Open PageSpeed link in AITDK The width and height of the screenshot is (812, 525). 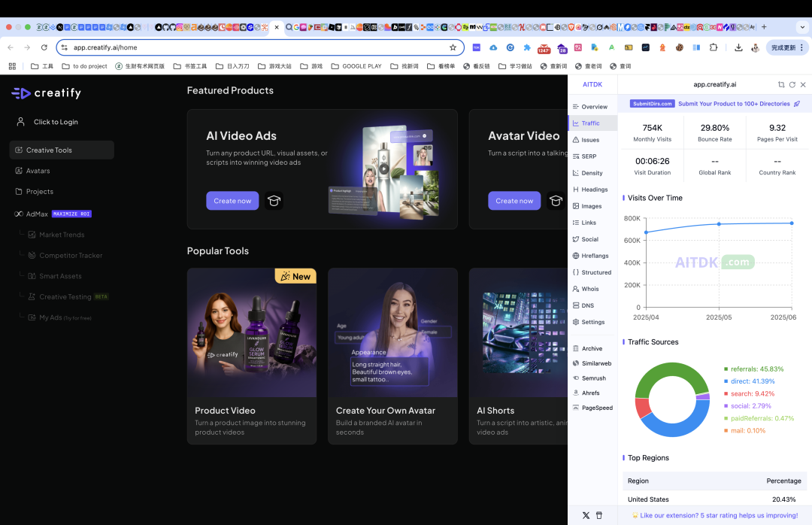point(592,408)
